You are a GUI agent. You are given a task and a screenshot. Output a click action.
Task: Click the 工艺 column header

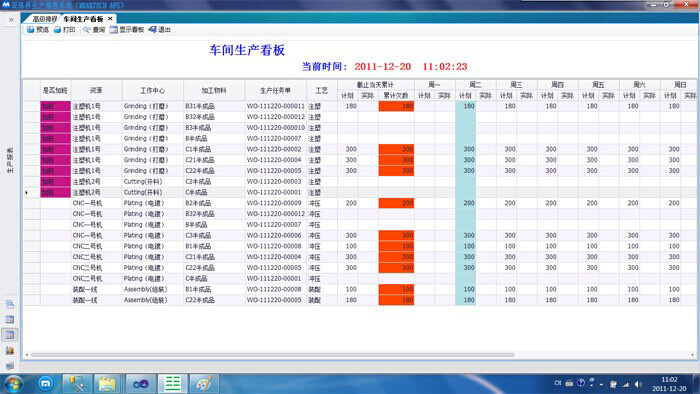322,90
